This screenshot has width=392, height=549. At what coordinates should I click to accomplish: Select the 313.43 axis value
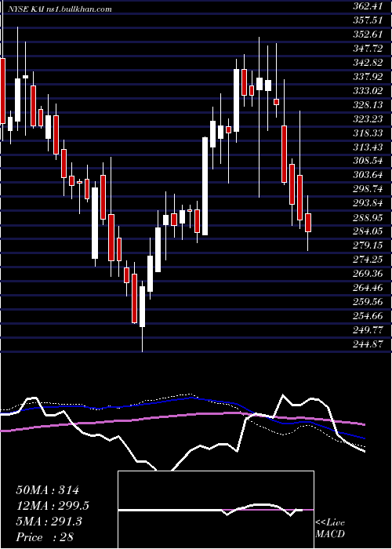367,147
